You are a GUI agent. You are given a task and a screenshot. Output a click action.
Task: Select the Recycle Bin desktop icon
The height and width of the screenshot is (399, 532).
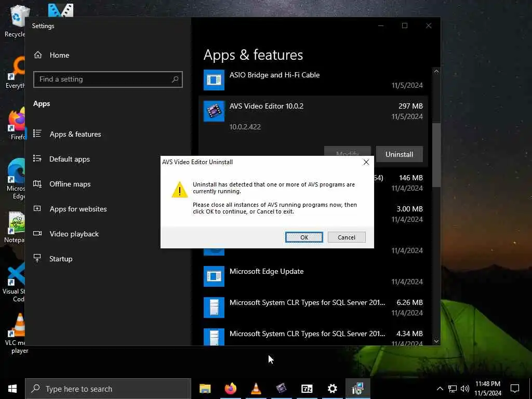pyautogui.click(x=15, y=21)
